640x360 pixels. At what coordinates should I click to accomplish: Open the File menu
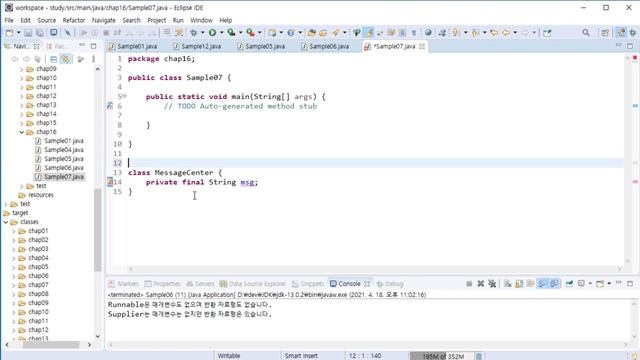pyautogui.click(x=9, y=20)
